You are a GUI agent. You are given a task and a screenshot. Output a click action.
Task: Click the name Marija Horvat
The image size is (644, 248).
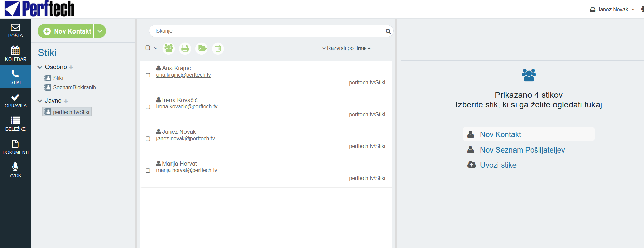179,164
